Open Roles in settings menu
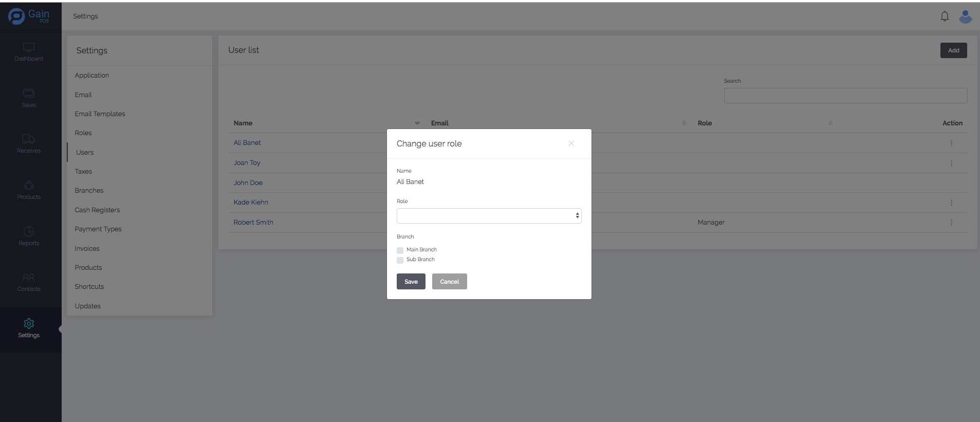Image resolution: width=980 pixels, height=422 pixels. (x=83, y=133)
